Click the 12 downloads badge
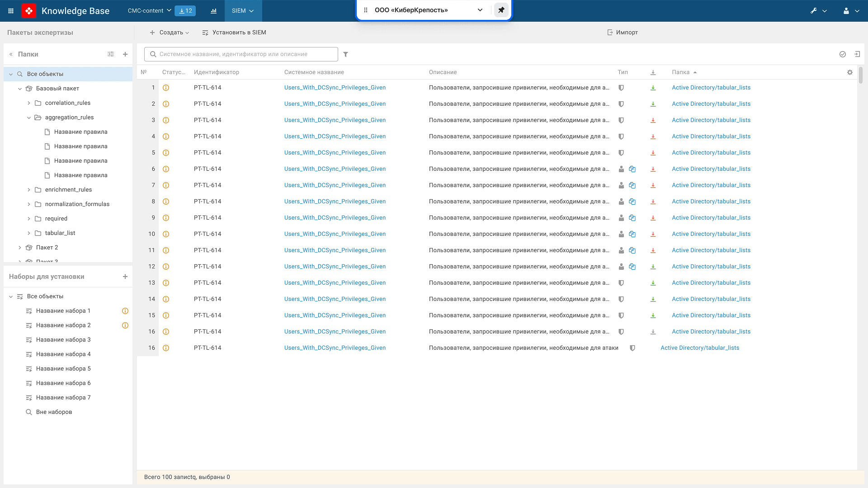Screen dimensions: 868x488 pos(185,11)
